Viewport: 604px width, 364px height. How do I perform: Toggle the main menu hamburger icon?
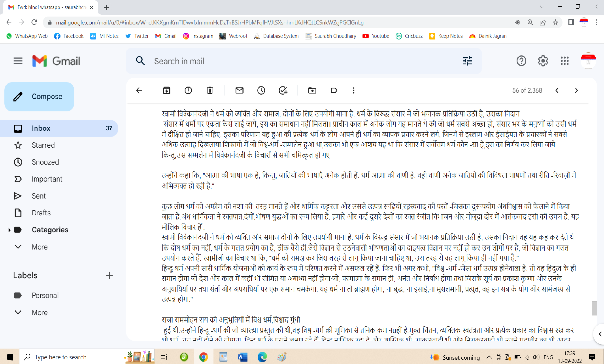pos(18,61)
